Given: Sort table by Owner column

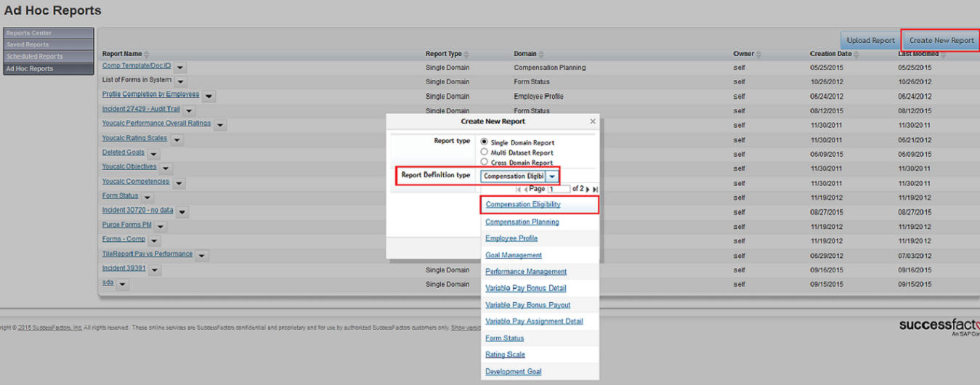Looking at the screenshot, I should pyautogui.click(x=748, y=54).
